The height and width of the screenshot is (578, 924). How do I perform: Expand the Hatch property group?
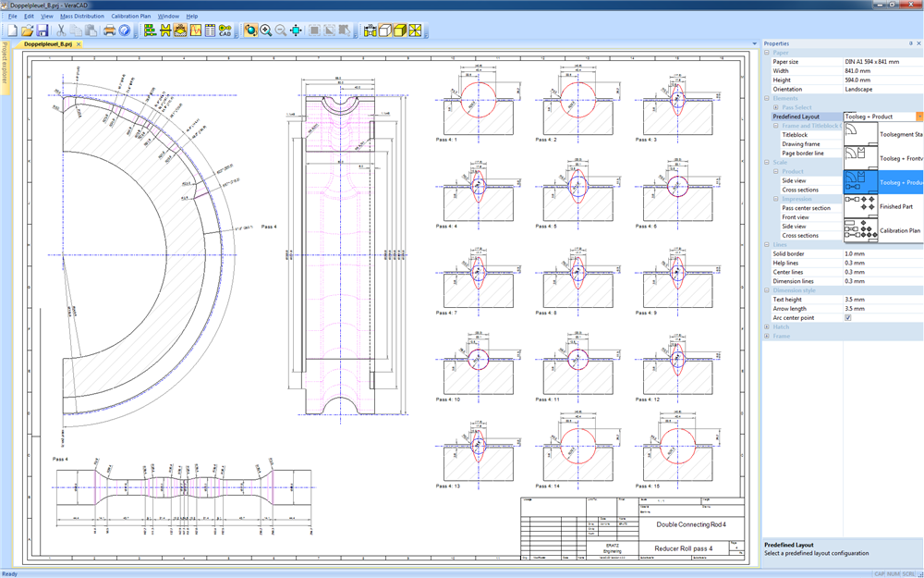[767, 326]
